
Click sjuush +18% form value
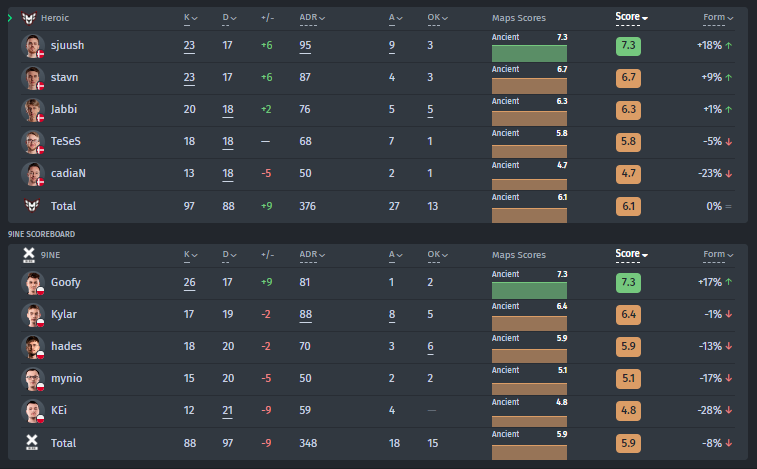click(710, 45)
